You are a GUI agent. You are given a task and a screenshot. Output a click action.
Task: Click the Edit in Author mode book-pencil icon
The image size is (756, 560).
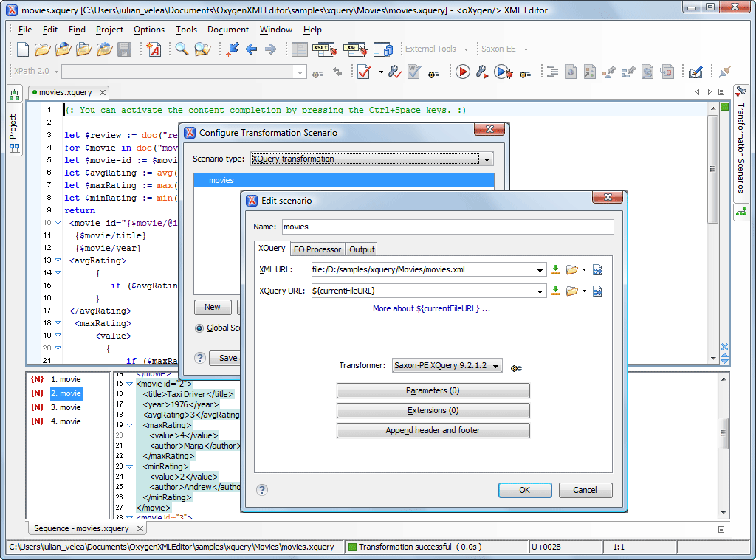pos(695,72)
